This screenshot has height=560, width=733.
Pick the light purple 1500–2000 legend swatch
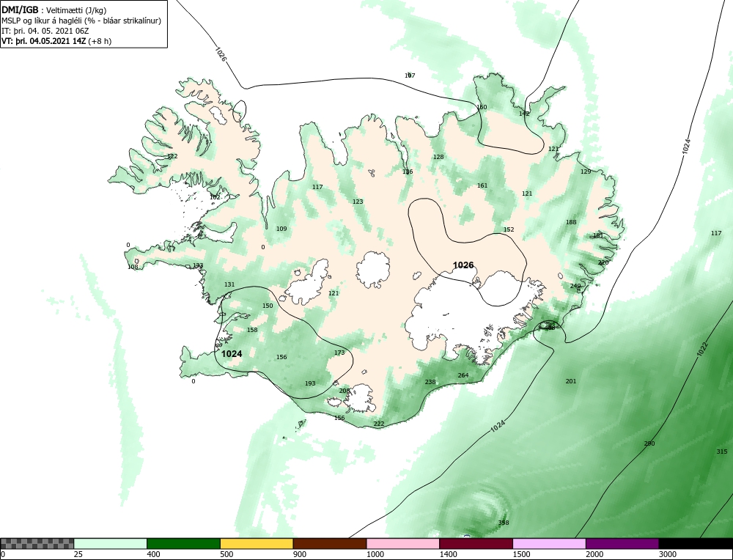(x=549, y=544)
